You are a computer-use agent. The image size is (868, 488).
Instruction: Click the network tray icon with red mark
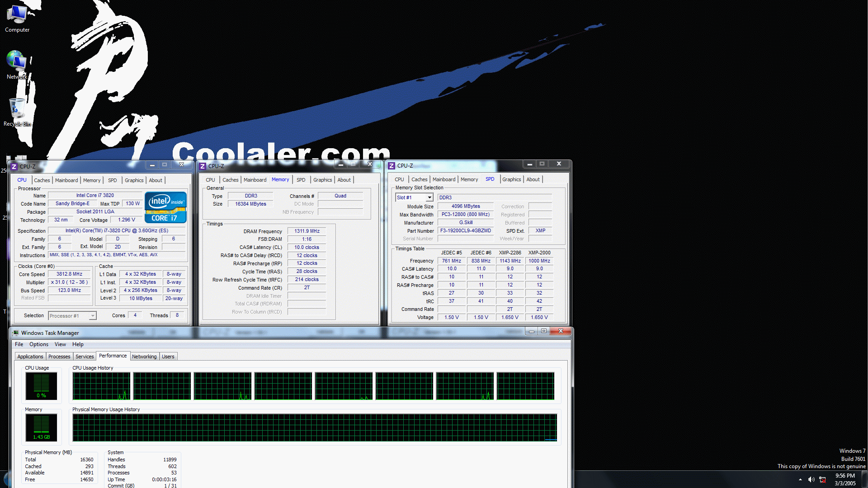pos(823,479)
